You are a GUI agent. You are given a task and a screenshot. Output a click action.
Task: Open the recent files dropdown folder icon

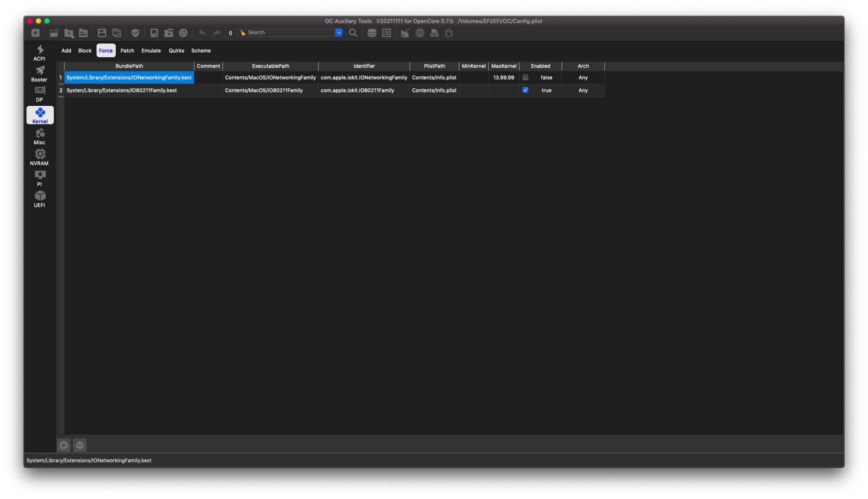tap(69, 33)
